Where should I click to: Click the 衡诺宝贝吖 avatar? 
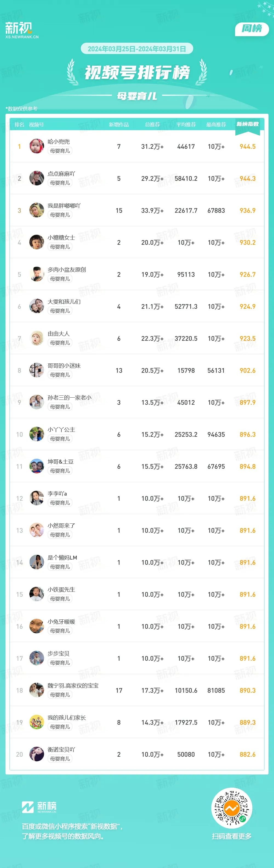pyautogui.click(x=36, y=755)
